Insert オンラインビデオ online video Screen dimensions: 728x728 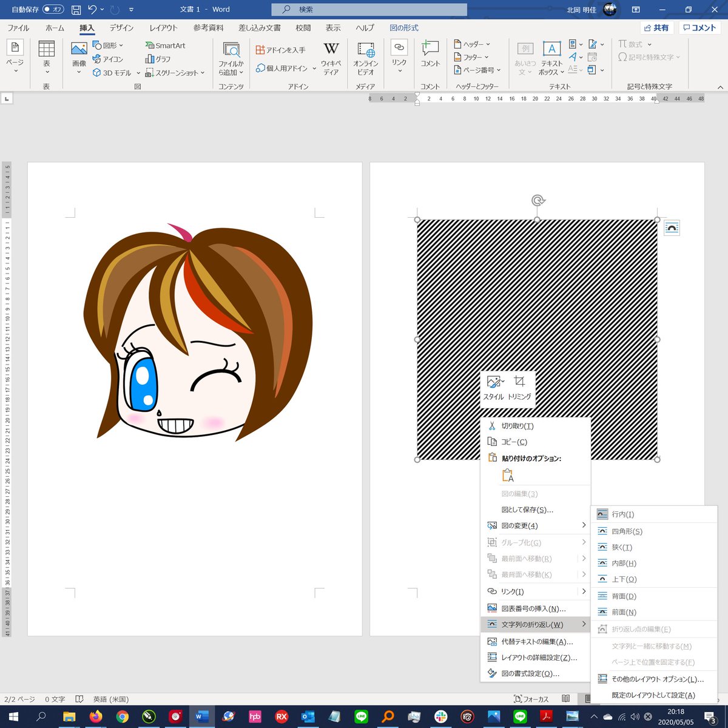[x=366, y=58]
